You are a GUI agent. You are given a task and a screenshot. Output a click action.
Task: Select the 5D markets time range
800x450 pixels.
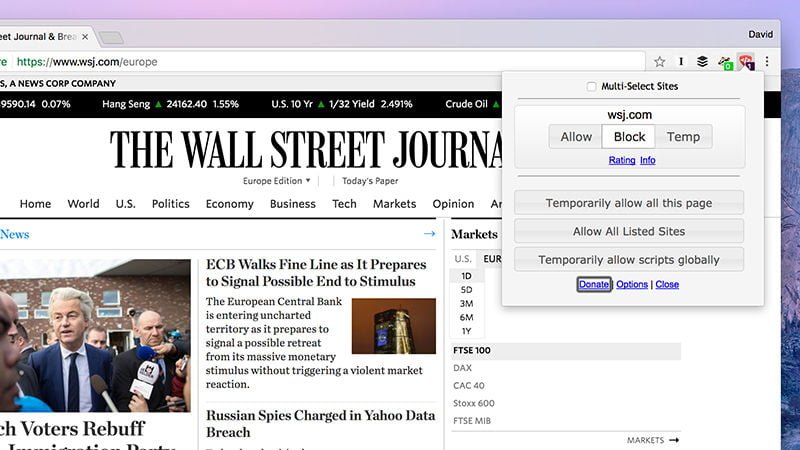pyautogui.click(x=466, y=290)
